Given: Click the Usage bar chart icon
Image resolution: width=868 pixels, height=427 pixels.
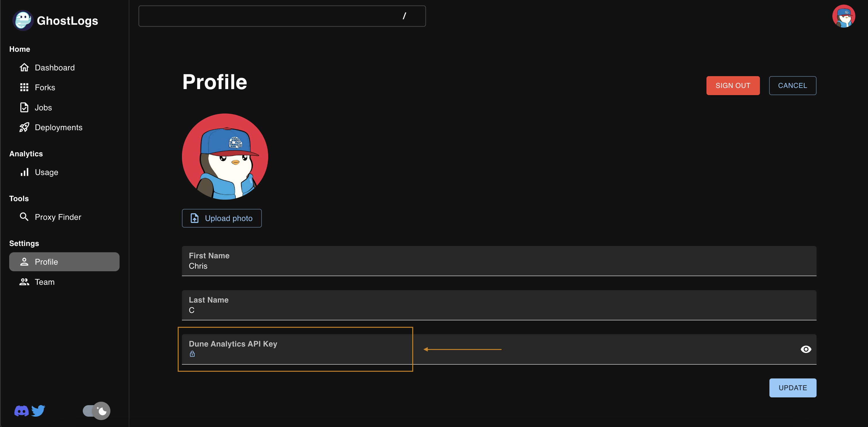Looking at the screenshot, I should (24, 172).
